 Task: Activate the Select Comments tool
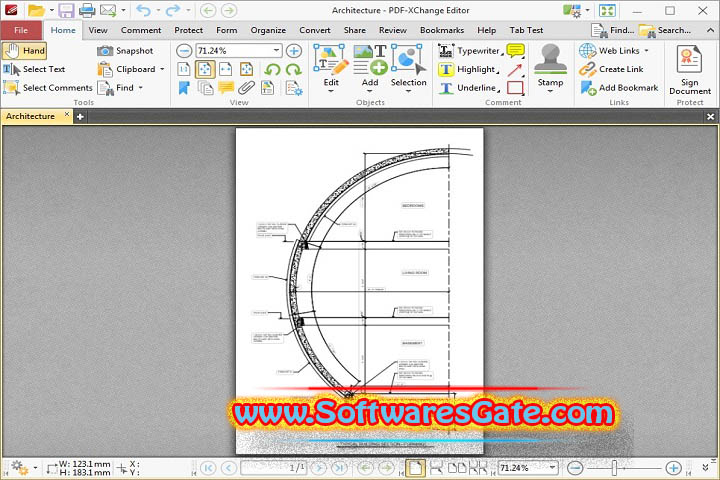pos(48,88)
